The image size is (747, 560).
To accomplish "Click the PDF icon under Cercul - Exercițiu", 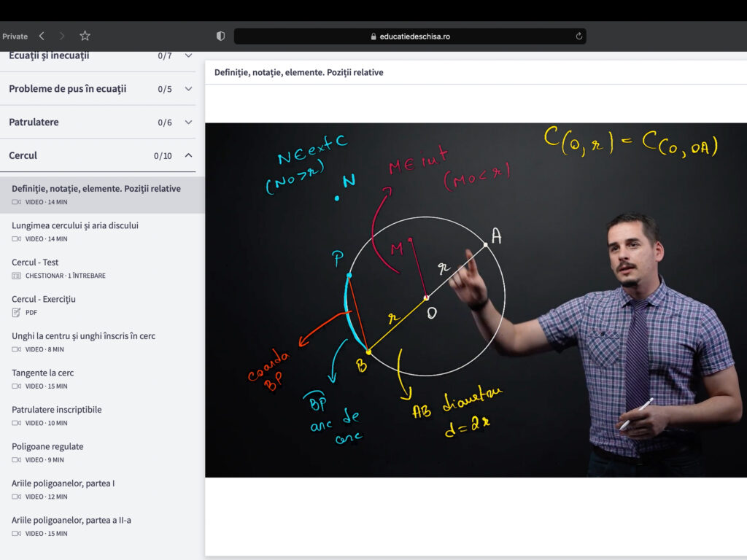I will tap(17, 312).
